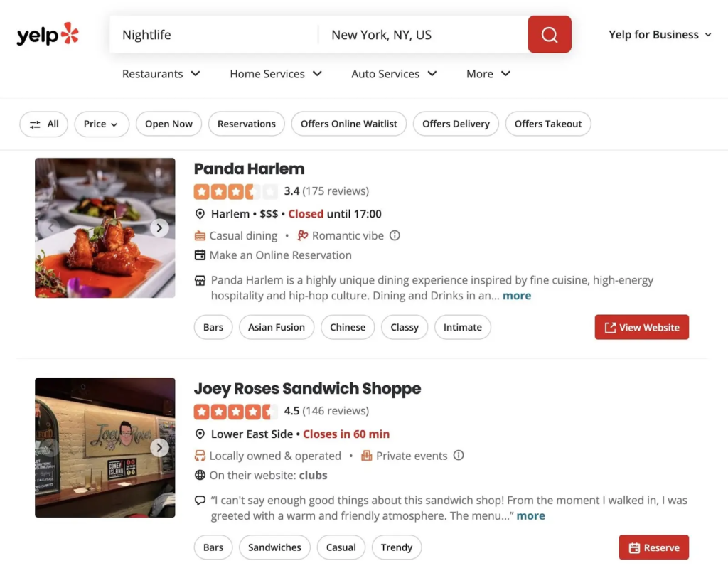The image size is (728, 578).
Task: Open the All filters panel
Action: [x=43, y=124]
